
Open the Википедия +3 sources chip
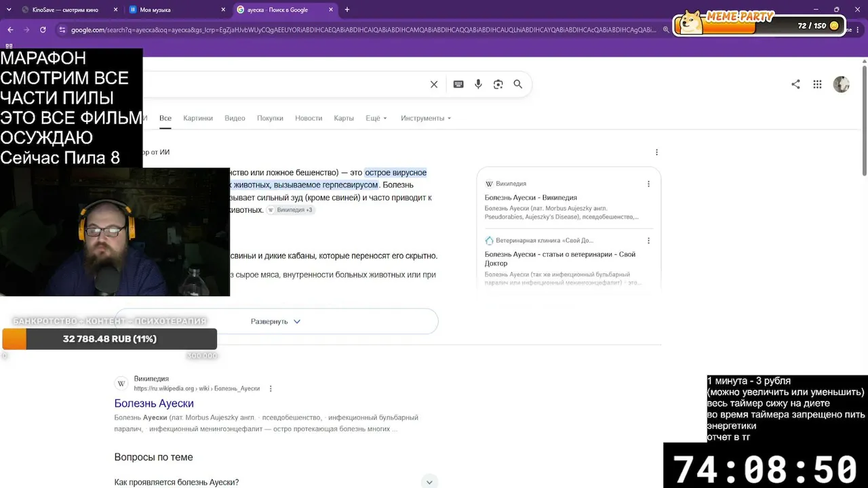tap(290, 210)
